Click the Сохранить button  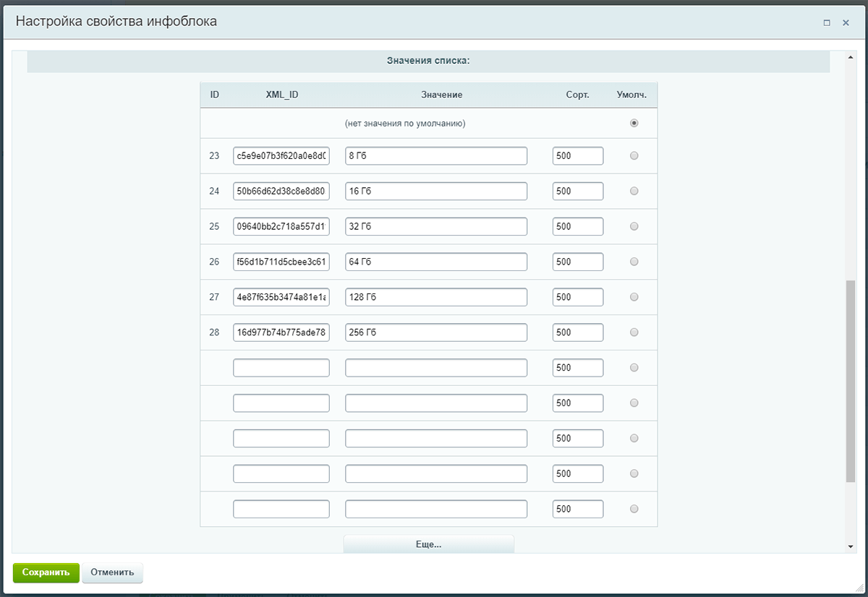(46, 572)
